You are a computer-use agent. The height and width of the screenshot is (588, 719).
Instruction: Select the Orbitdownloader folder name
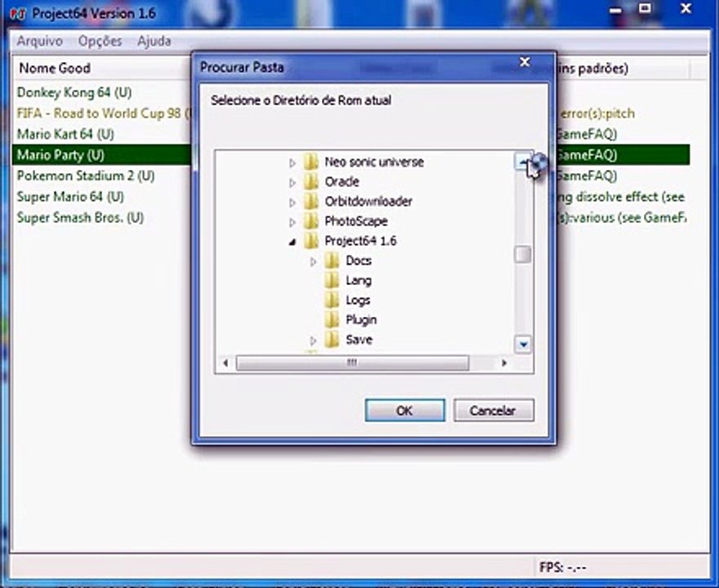368,201
